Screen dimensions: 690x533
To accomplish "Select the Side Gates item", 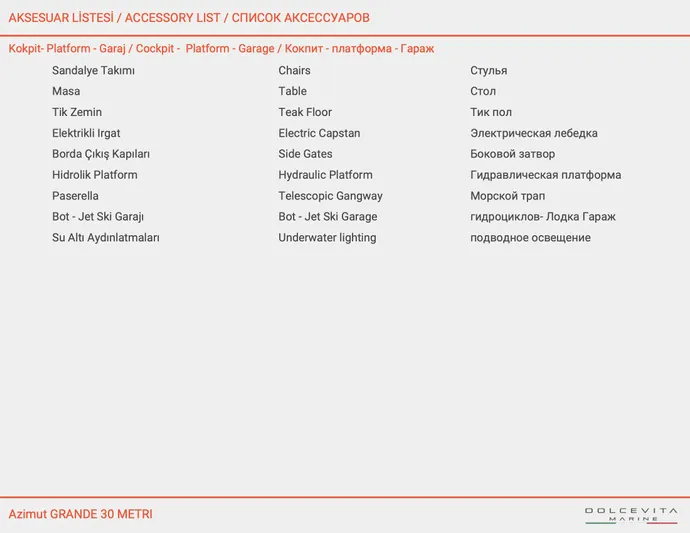I will point(305,154).
